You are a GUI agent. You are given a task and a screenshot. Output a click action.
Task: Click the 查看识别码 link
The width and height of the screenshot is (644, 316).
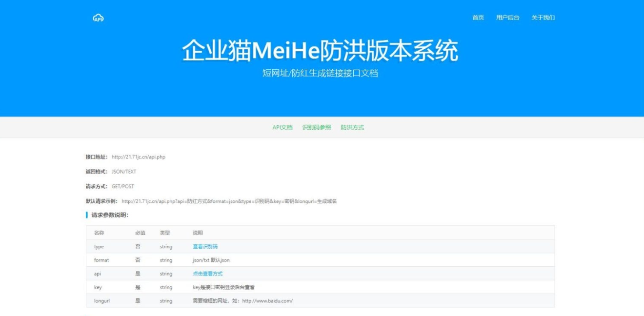coord(205,247)
